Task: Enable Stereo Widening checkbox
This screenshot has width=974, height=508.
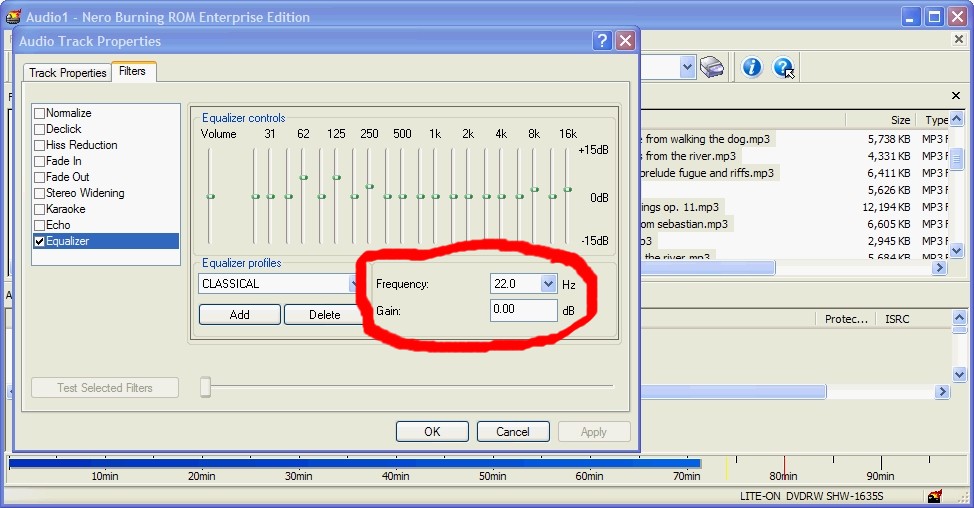Action: coord(39,193)
